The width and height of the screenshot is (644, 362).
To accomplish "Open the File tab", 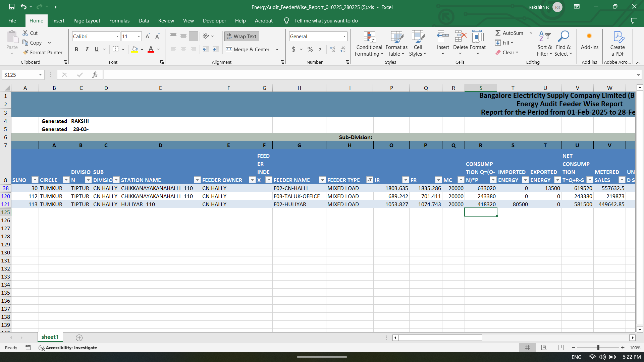I will pos(12,21).
